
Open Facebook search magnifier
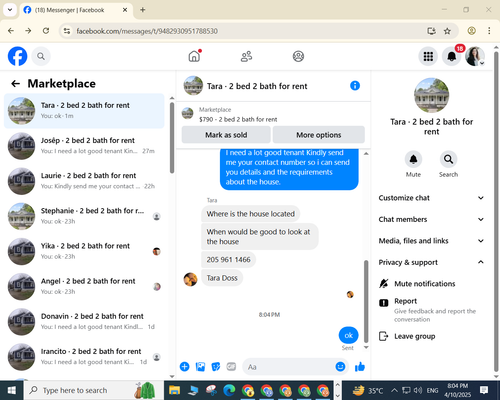[x=41, y=56]
